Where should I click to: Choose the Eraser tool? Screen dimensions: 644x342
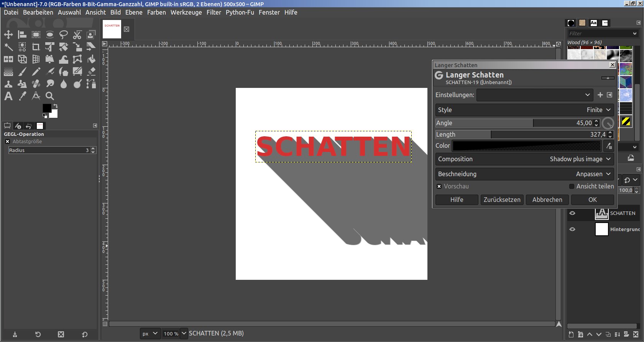pyautogui.click(x=91, y=72)
